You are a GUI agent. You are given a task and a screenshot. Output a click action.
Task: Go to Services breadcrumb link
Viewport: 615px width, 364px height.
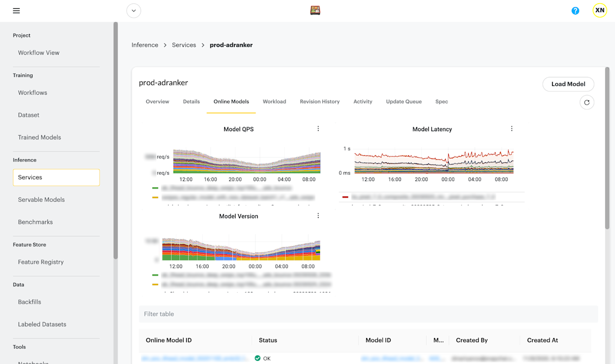[x=184, y=45]
